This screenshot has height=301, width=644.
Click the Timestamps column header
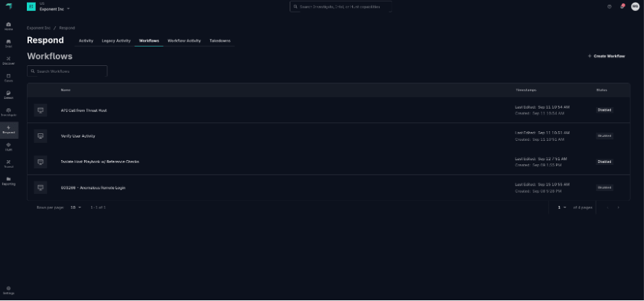(526, 90)
